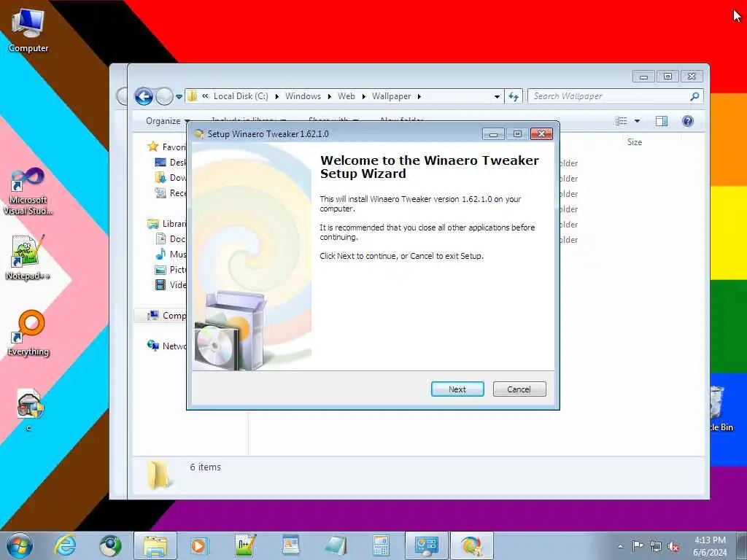Minimize the Setup Winaero Tweaker dialog
Viewport: 747px width, 560px height.
493,134
